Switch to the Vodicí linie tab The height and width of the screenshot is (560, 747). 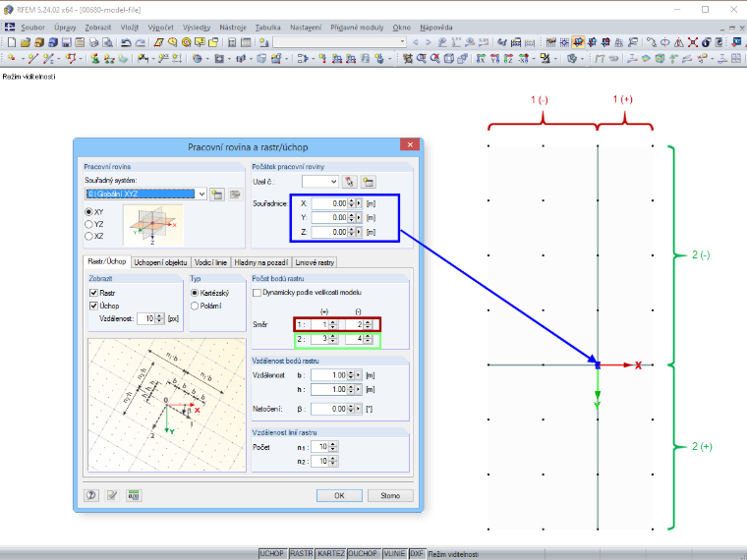(211, 262)
